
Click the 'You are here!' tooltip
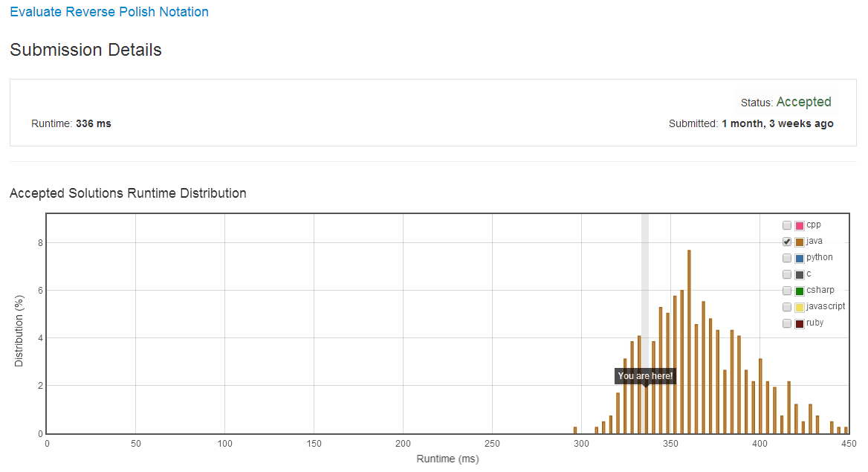[645, 376]
